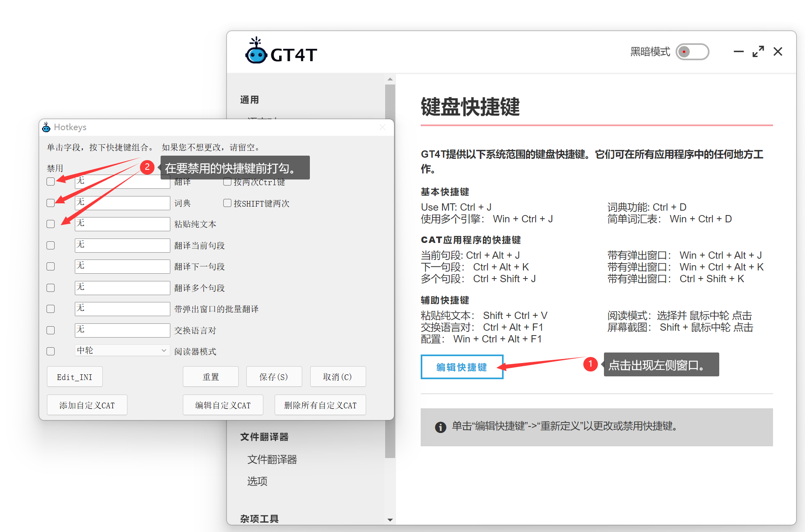Select 选项 in the sidebar
Screen dimensions: 805x532
(x=257, y=481)
